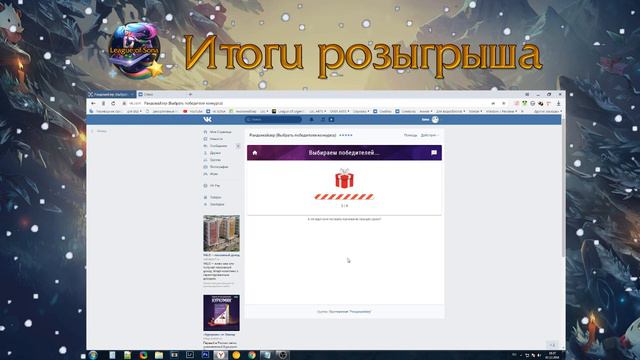Image resolution: width=640 pixels, height=360 pixels.
Task: Click the app rating stars
Action: (x=345, y=135)
